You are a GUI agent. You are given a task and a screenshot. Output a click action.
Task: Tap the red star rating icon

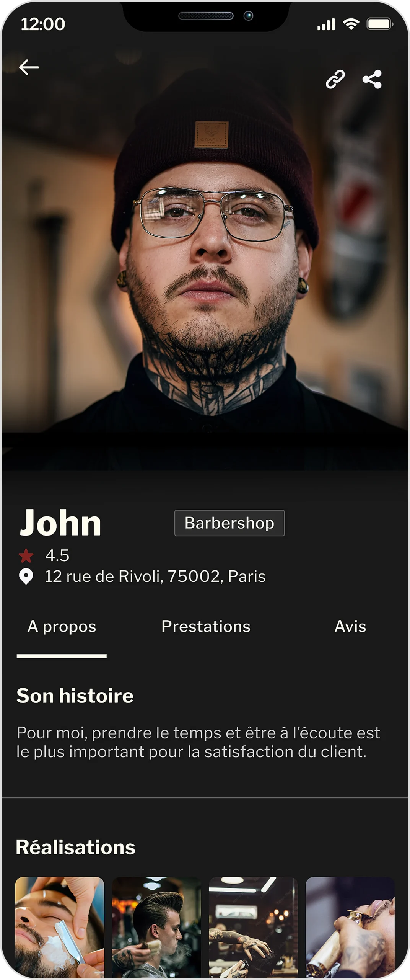click(26, 556)
